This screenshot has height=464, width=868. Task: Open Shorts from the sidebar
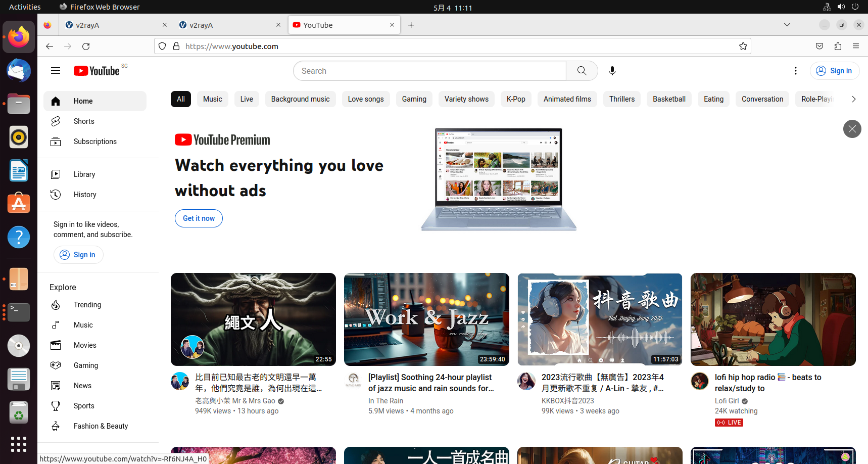click(95, 121)
